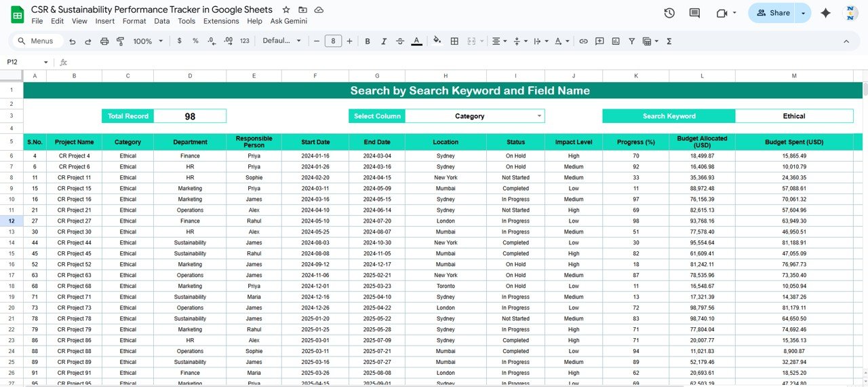This screenshot has height=387, width=868.
Task: Toggle strikethrough formatting
Action: [400, 41]
